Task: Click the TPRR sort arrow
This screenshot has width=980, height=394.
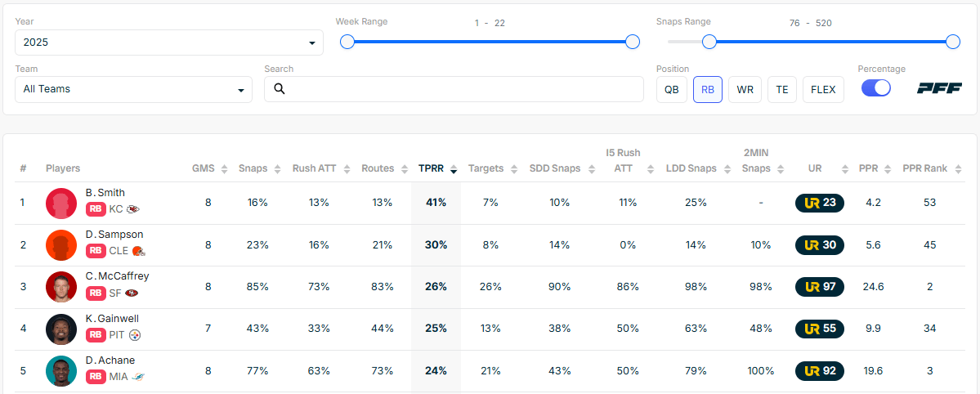Action: point(454,170)
